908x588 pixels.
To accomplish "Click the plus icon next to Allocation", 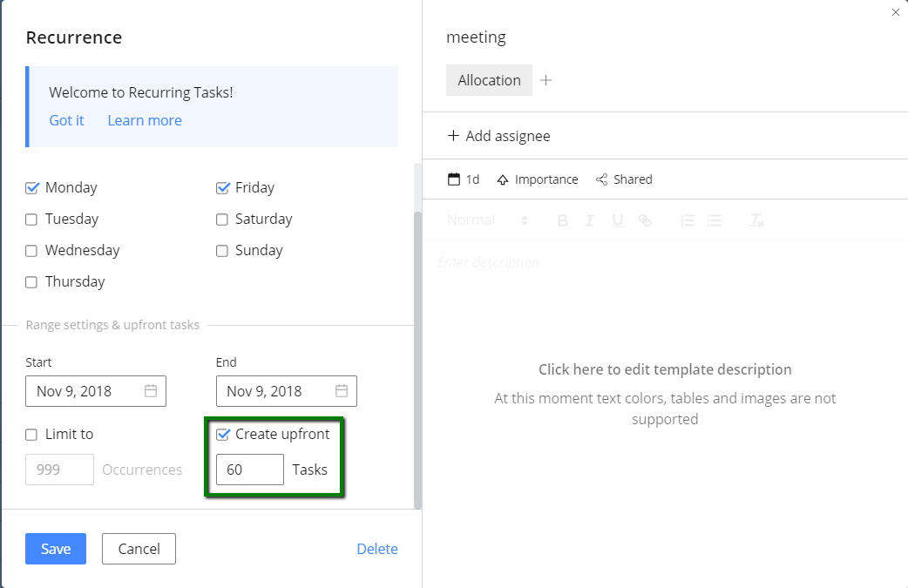I will tap(546, 80).
